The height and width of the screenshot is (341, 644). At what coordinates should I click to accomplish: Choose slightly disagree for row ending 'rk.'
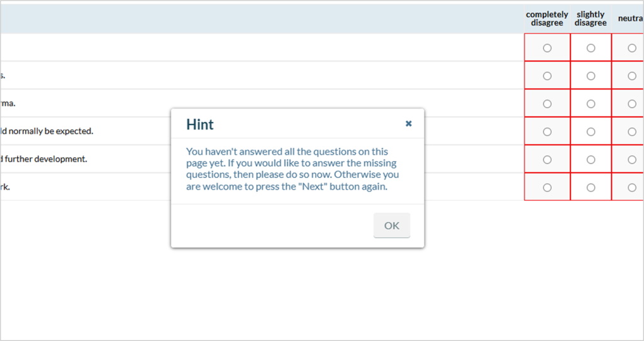[591, 187]
